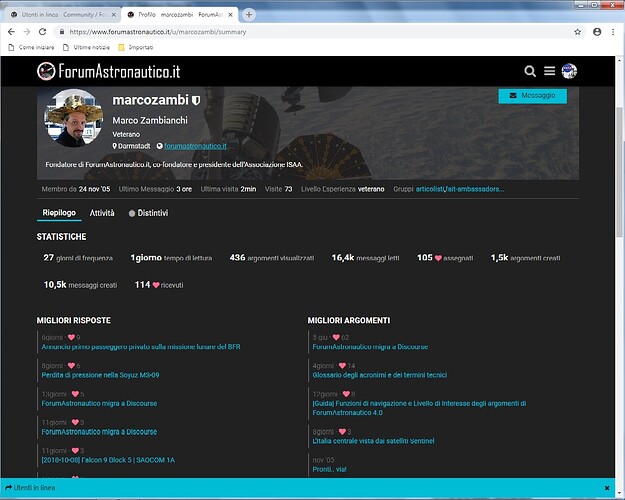This screenshot has height=500, width=625.
Task: Open the Ultime notizie bookmark
Action: pyautogui.click(x=86, y=47)
